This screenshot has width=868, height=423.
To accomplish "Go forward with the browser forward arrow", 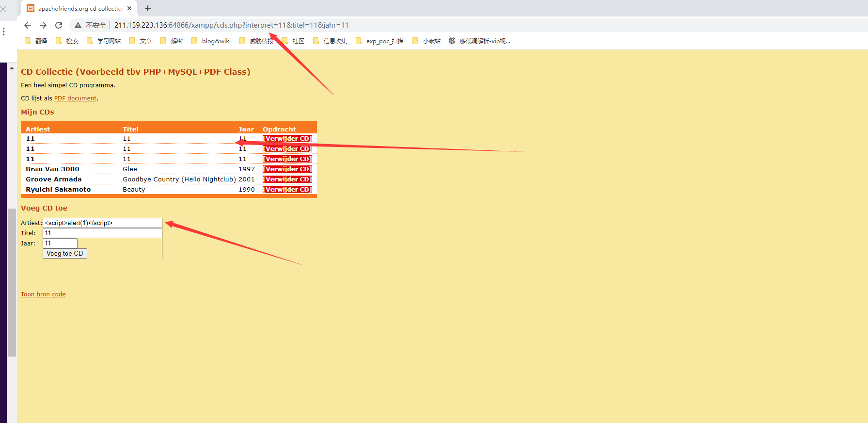I will pyautogui.click(x=43, y=25).
